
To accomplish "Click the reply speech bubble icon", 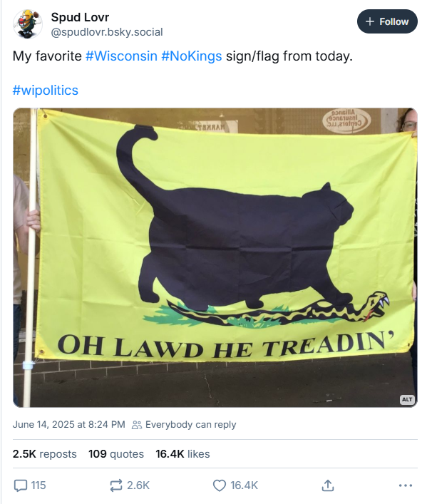I will click(20, 485).
